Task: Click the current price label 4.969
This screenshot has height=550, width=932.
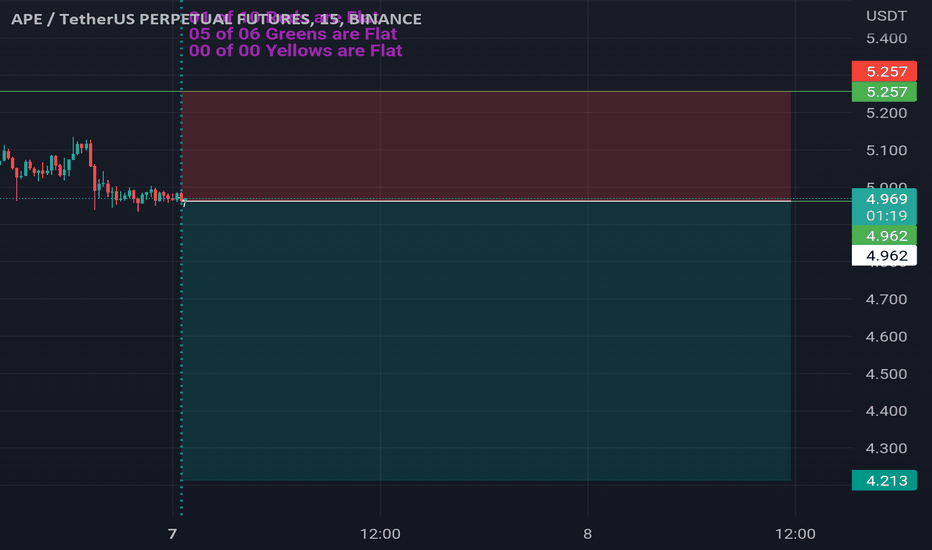Action: point(884,199)
